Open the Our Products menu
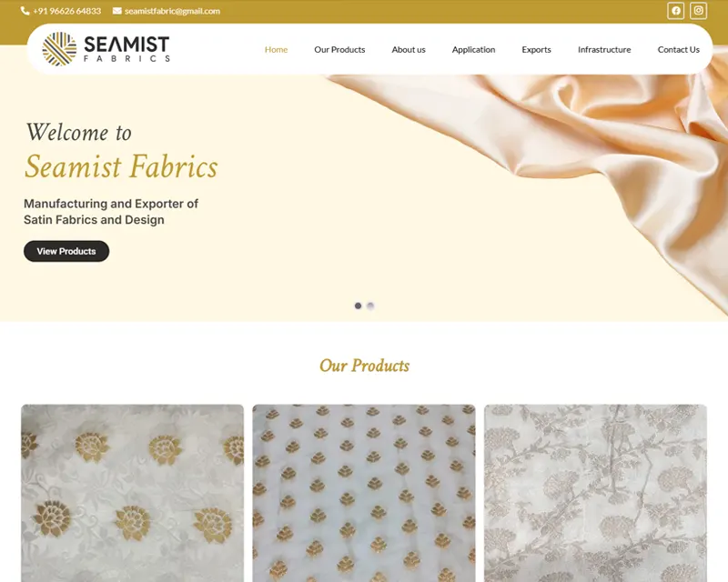Screen dimensions: 728x582 tap(339, 49)
